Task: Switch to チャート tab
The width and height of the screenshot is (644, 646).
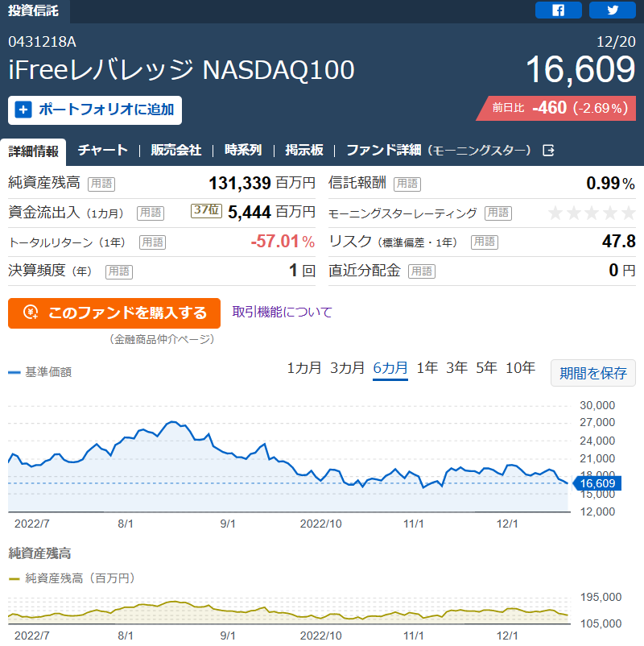Action: click(x=103, y=151)
